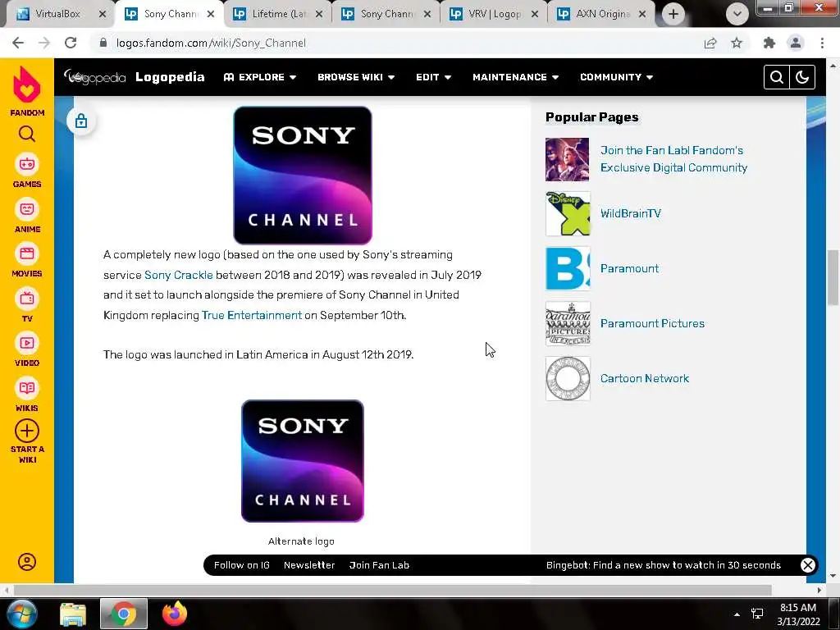Open the Fandom home flame icon

(x=27, y=84)
